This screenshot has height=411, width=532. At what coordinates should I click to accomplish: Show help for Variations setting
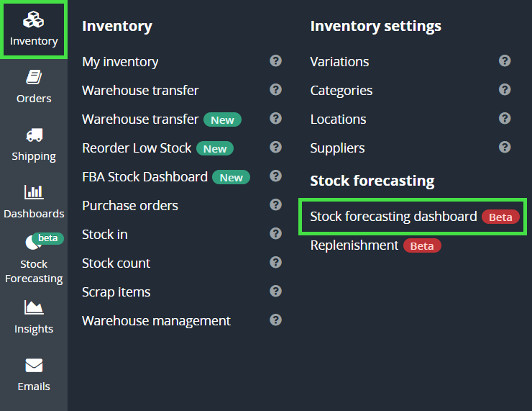click(505, 61)
